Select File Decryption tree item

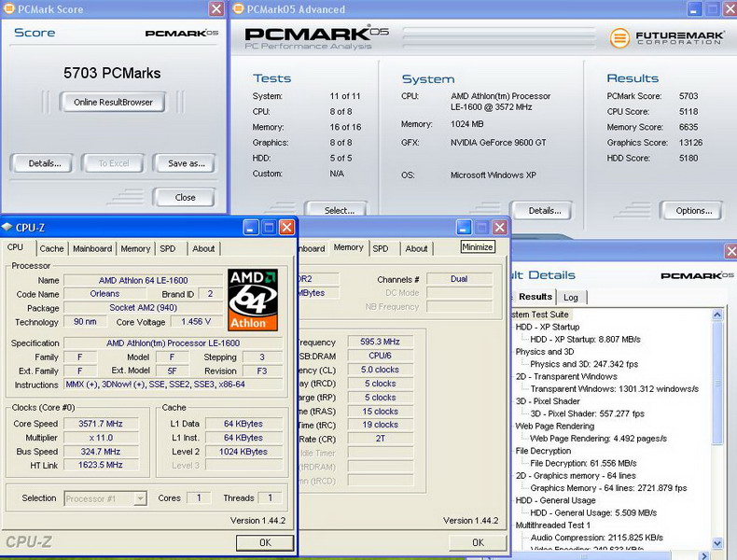543,451
